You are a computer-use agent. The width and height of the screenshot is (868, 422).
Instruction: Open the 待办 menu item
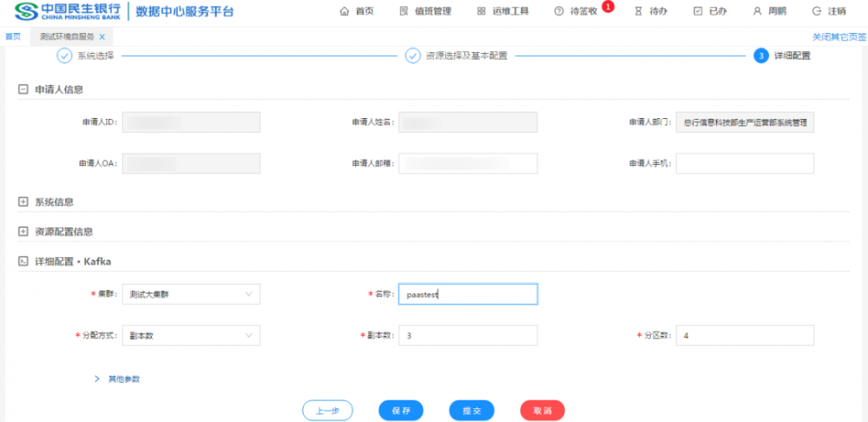click(658, 11)
